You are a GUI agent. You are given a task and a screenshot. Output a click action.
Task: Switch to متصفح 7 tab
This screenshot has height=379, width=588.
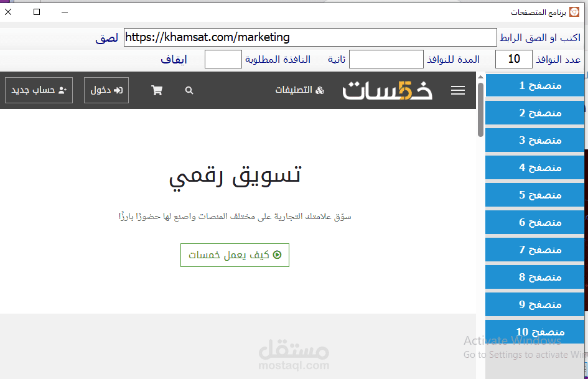[x=534, y=250]
